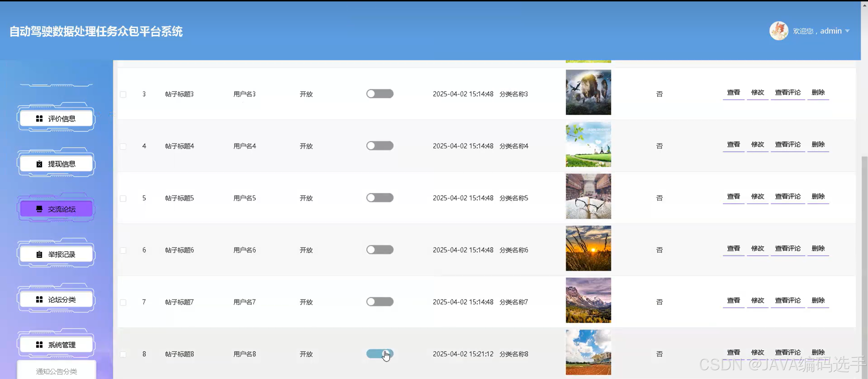Click the clipboard icon beside 提现信息
868x379 pixels.
point(39,164)
